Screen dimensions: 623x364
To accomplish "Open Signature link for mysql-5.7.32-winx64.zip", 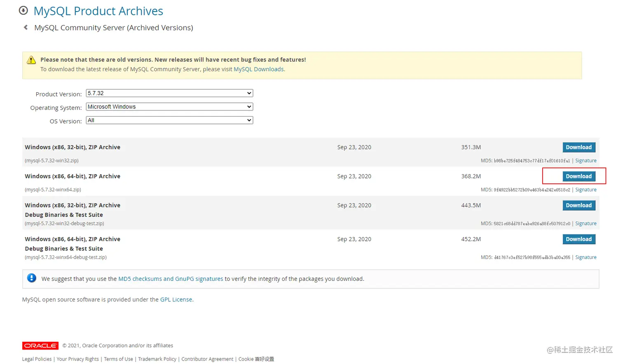I will [x=586, y=190].
